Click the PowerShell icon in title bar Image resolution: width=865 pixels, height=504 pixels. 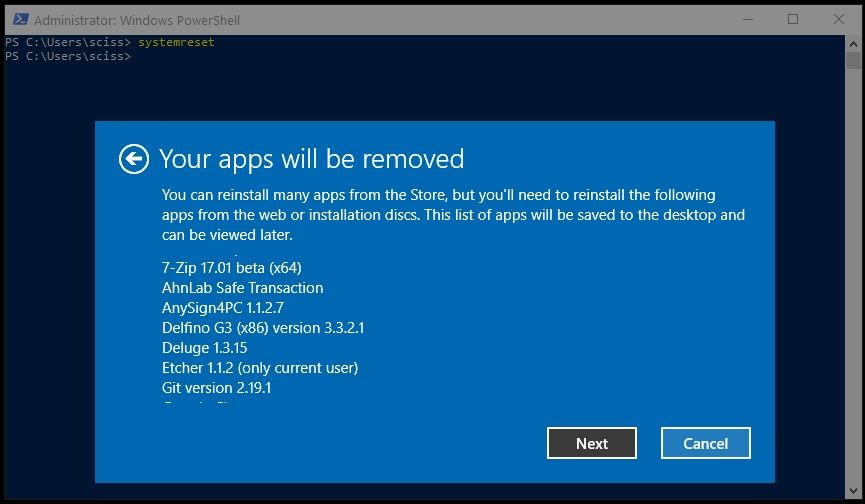pos(20,20)
